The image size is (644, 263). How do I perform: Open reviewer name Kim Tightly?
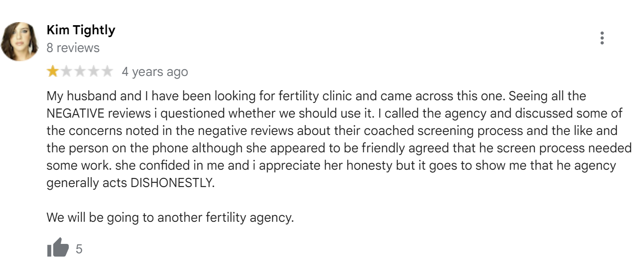click(81, 30)
